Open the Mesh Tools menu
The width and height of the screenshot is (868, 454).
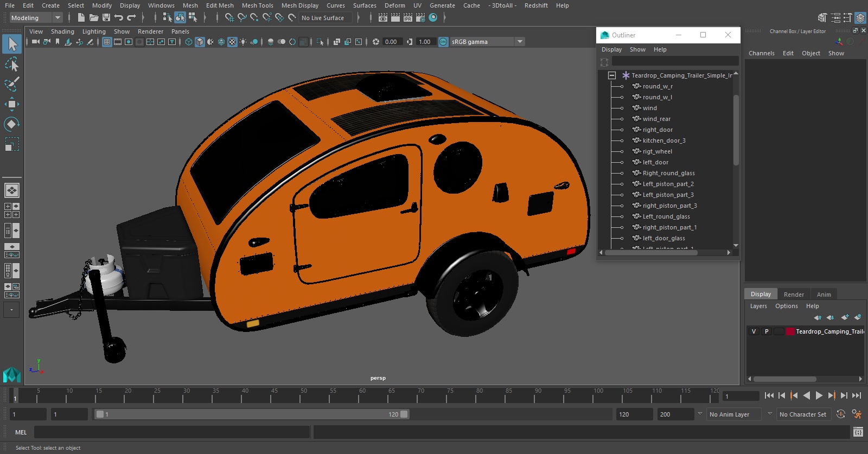[x=257, y=5]
